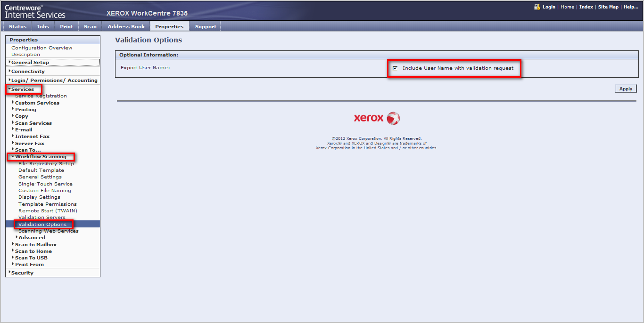Click the Index link in header
The width and height of the screenshot is (644, 323).
(x=586, y=7)
